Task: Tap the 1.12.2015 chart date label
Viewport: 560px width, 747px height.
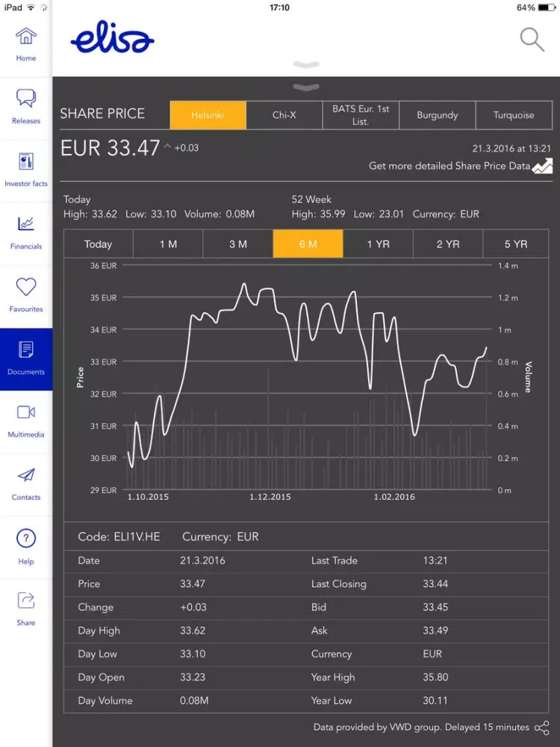Action: [270, 497]
